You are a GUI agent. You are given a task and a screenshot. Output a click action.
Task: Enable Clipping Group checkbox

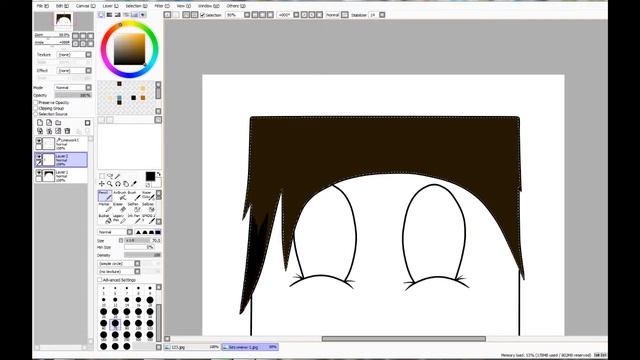coord(36,108)
